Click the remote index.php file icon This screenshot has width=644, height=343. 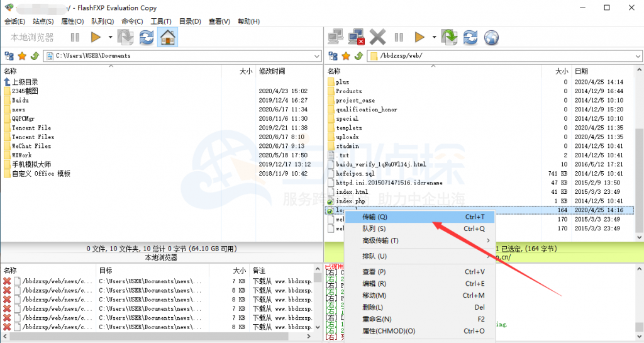click(x=331, y=201)
